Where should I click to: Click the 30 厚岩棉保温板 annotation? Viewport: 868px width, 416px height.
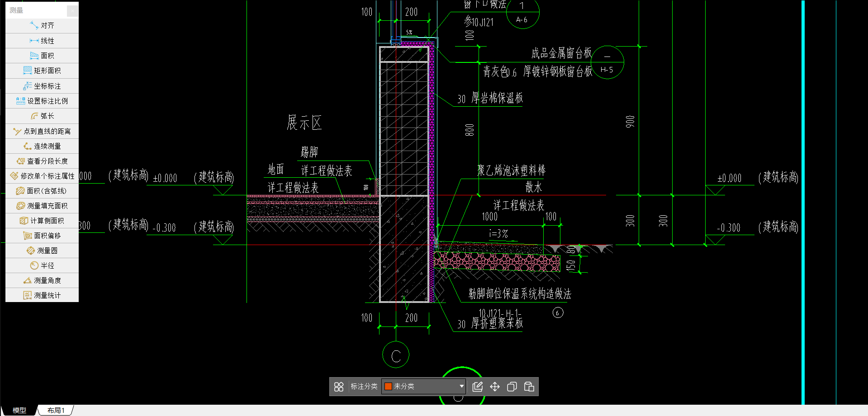[x=490, y=98]
